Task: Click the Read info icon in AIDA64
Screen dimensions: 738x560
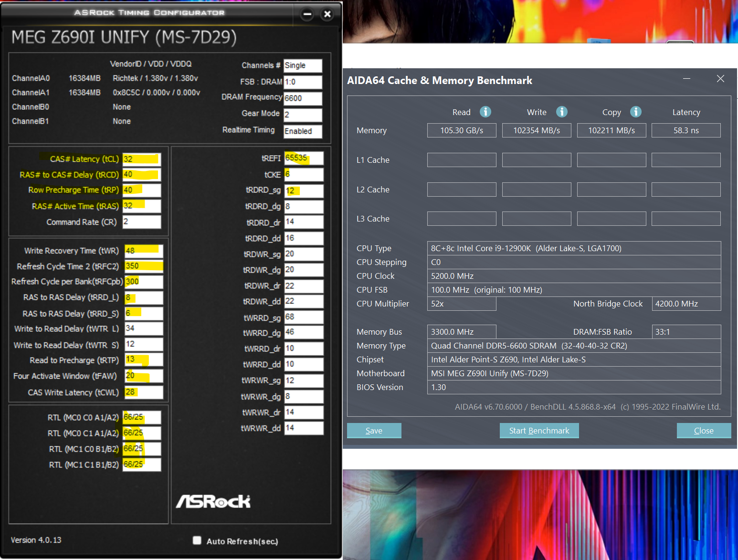Action: [485, 112]
